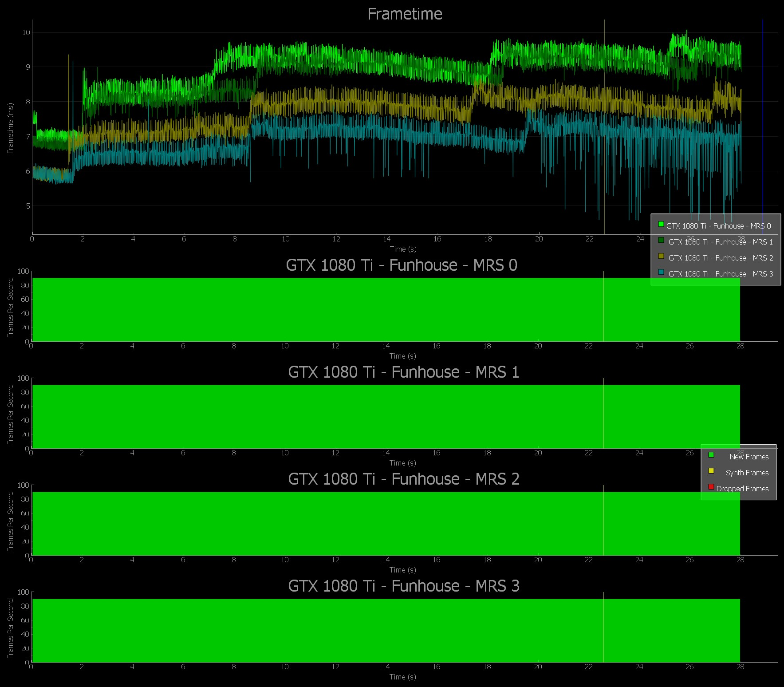
Task: Toggle the 'GTX 1080 Ti - Funhouse - MRS 3' legend label
Action: pos(721,274)
